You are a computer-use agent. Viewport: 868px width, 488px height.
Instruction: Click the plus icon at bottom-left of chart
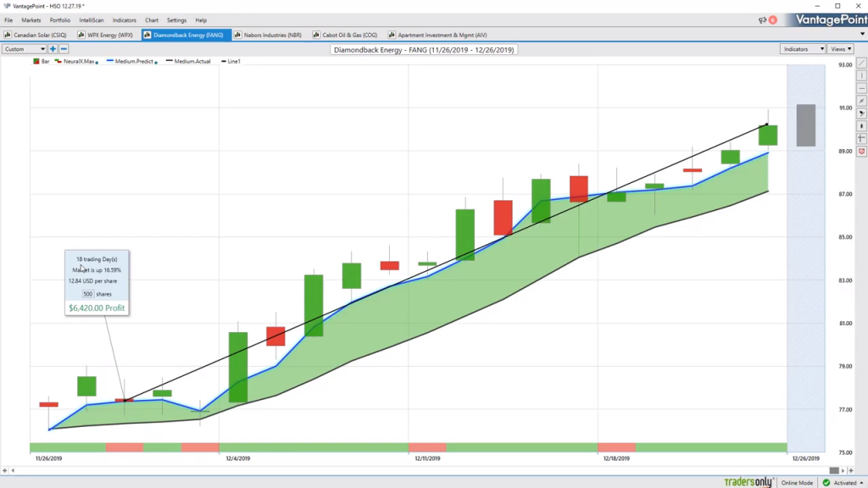[5, 470]
